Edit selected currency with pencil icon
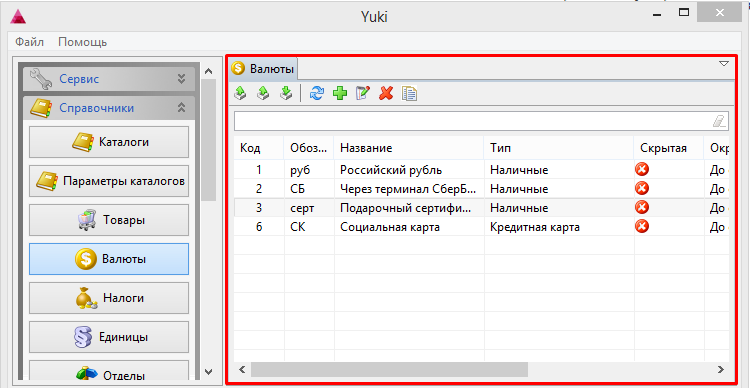 click(363, 93)
